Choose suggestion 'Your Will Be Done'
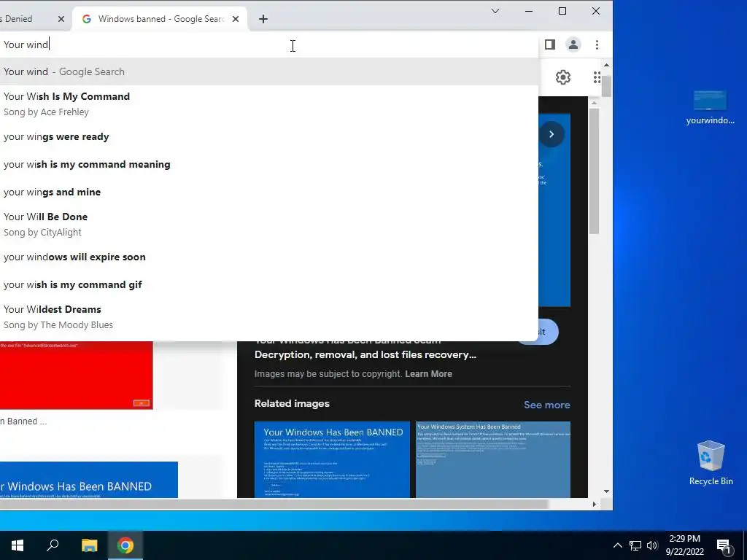 coord(269,224)
